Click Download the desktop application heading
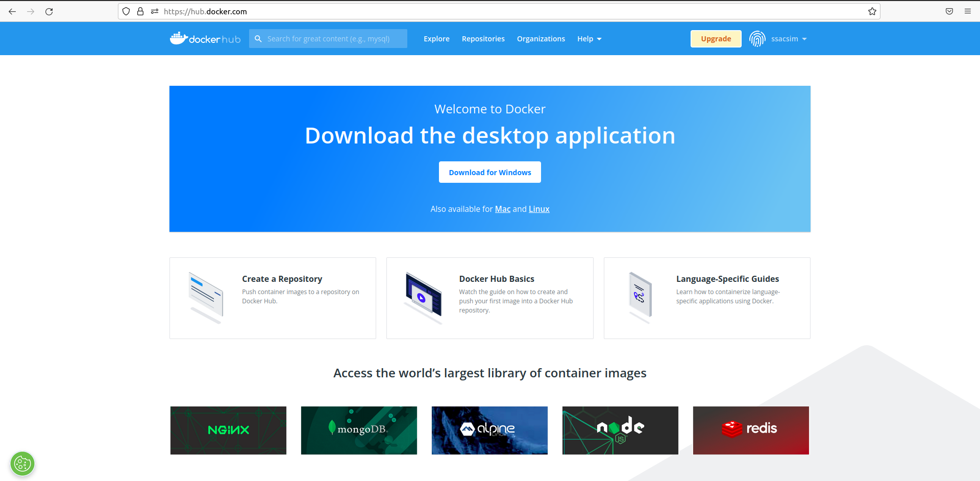The height and width of the screenshot is (481, 980). pyautogui.click(x=490, y=136)
